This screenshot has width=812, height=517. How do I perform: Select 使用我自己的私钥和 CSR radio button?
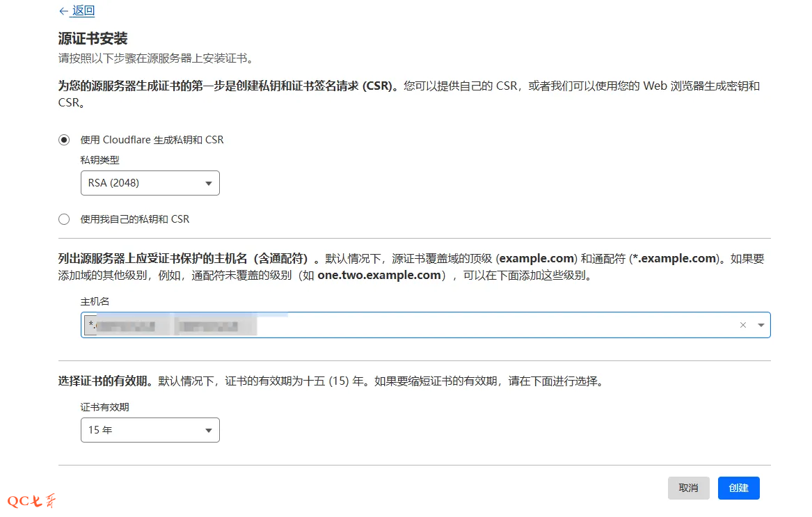tap(64, 219)
